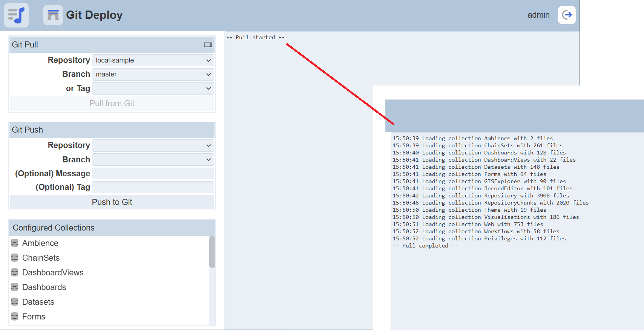
Task: Collapse the Git Pull panel
Action: (x=208, y=45)
